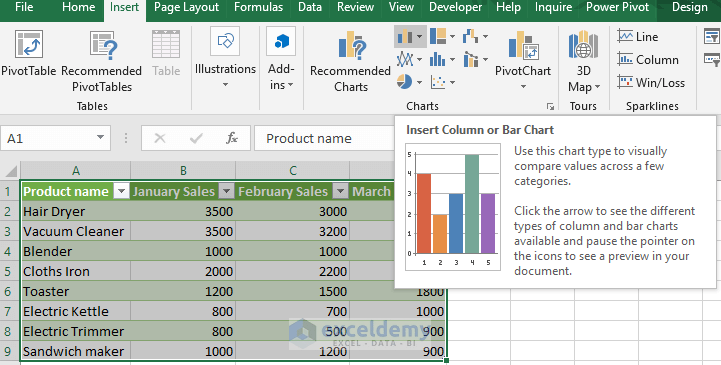The width and height of the screenshot is (721, 365).
Task: Select Electric Kettle's February value 700
Action: coord(292,311)
